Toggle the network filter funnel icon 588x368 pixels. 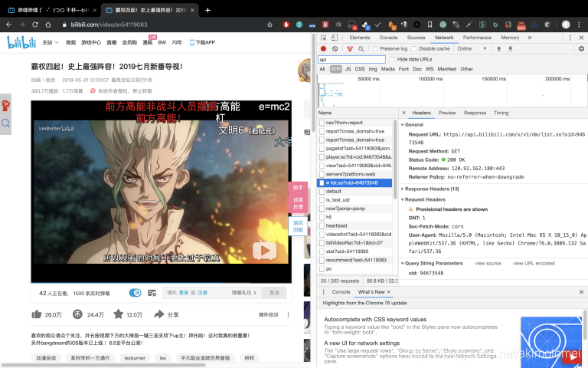pos(350,49)
